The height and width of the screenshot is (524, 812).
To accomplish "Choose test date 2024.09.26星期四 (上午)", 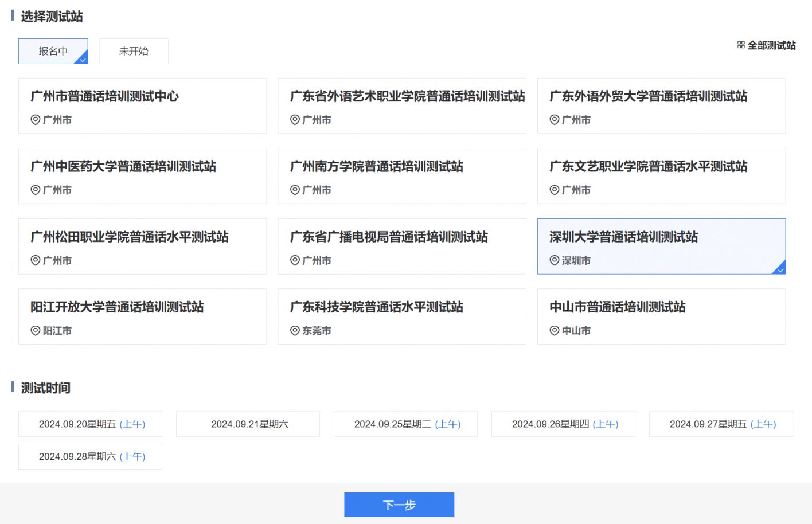I will (563, 424).
